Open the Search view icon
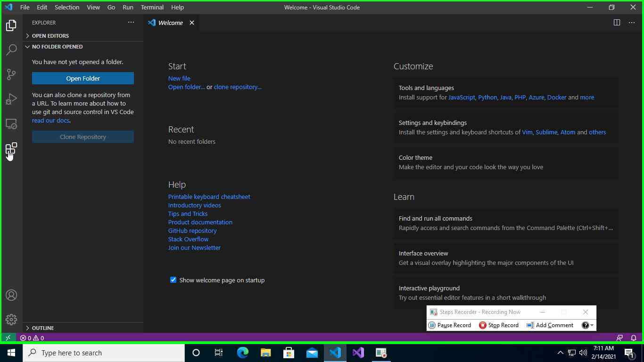The image size is (644, 362). tap(11, 49)
